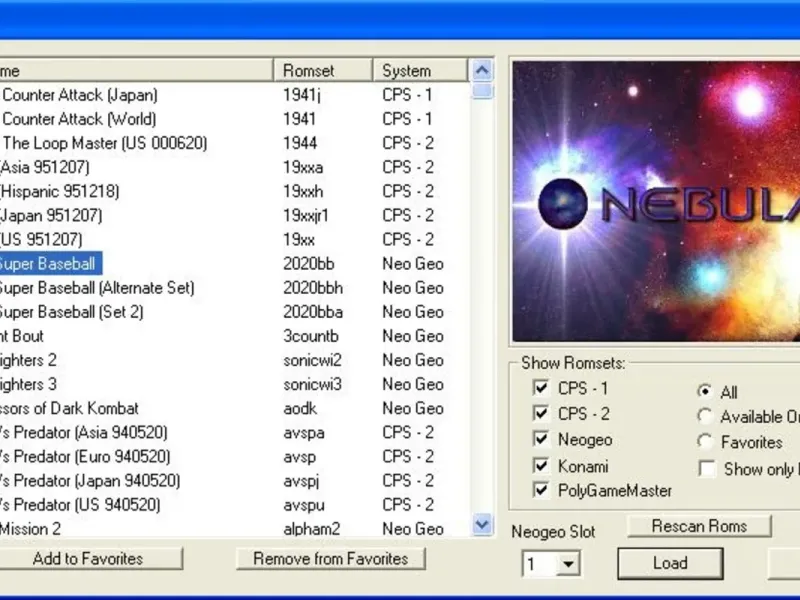Select the Available Only radio button
Image resolution: width=800 pixels, height=600 pixels.
(x=705, y=416)
